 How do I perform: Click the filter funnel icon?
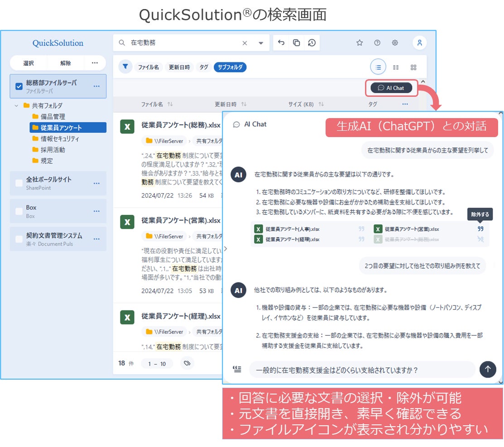125,67
